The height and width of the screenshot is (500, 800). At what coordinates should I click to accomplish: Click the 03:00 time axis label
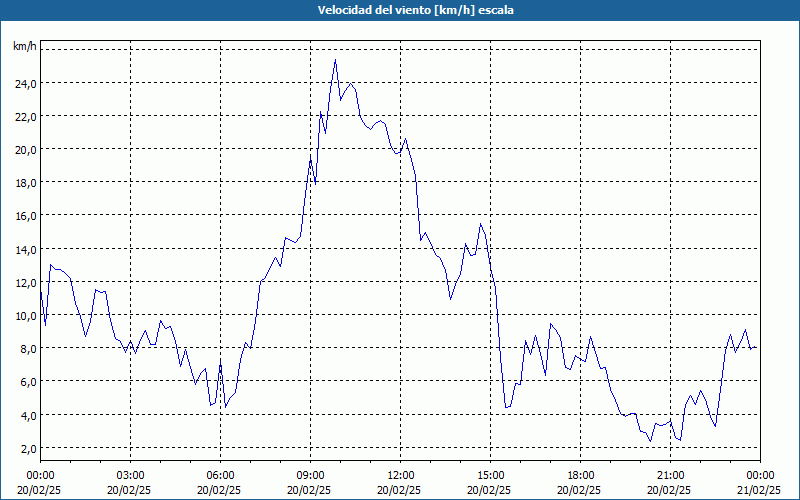coord(131,476)
